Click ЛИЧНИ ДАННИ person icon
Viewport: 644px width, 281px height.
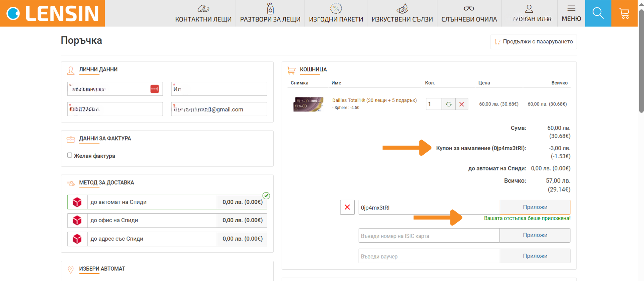(x=71, y=71)
